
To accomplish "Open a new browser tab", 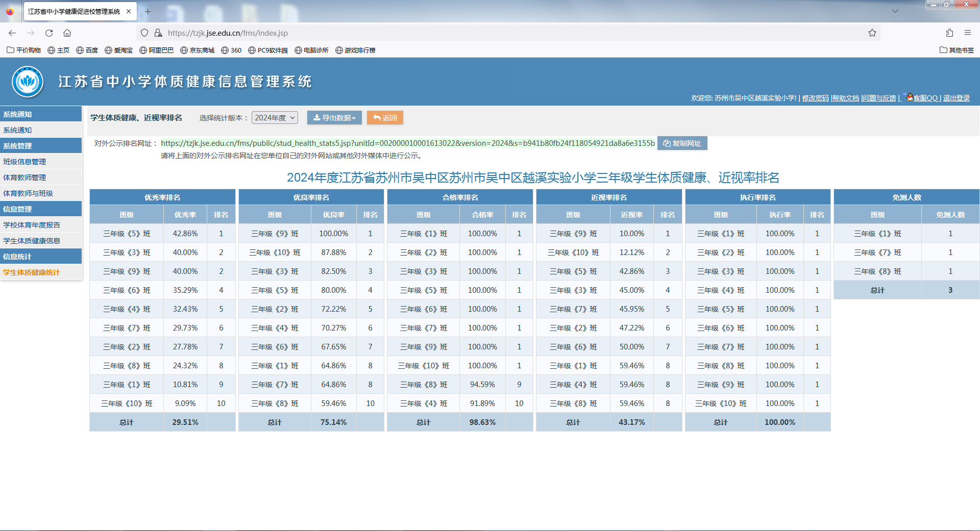I will (148, 11).
